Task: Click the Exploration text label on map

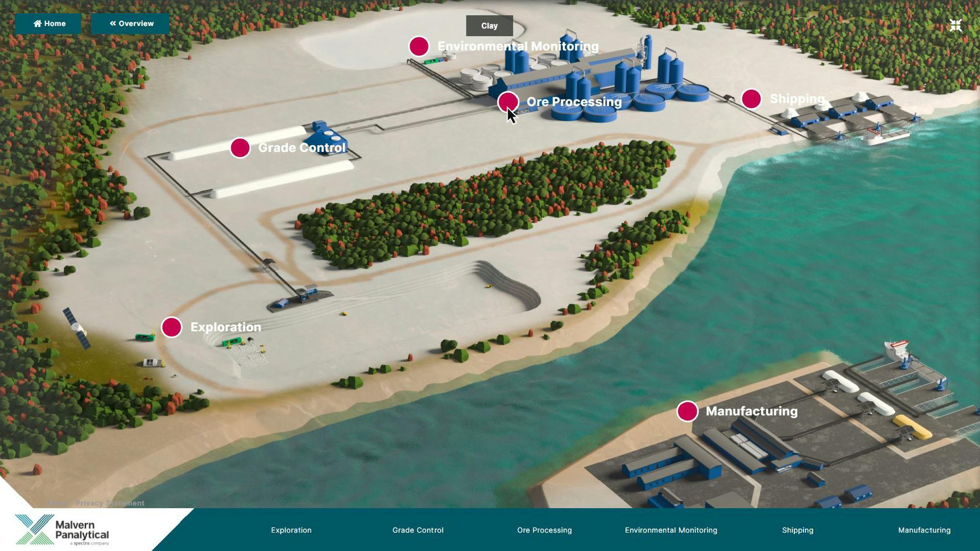Action: tap(225, 327)
